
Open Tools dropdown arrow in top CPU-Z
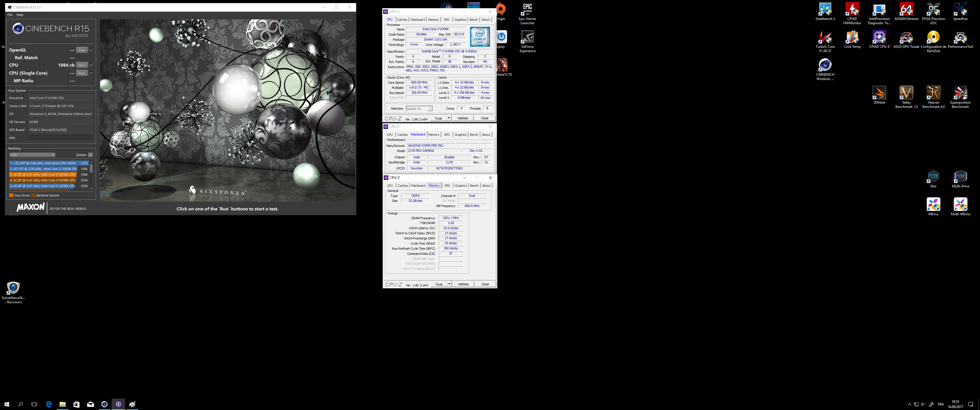[448, 118]
